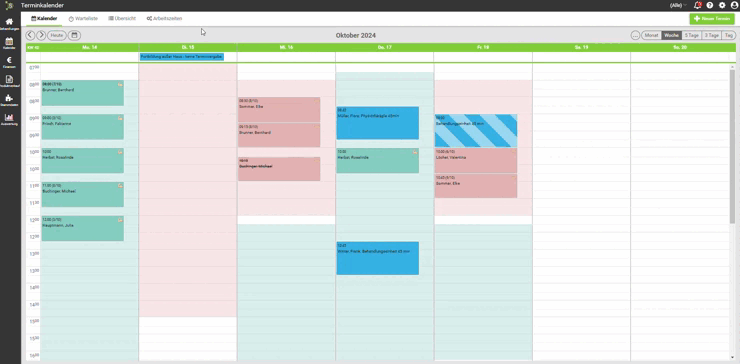Open Wednesday 08:30 Sommer, Elke appointment
Image resolution: width=740 pixels, height=364 pixels.
pos(279,110)
